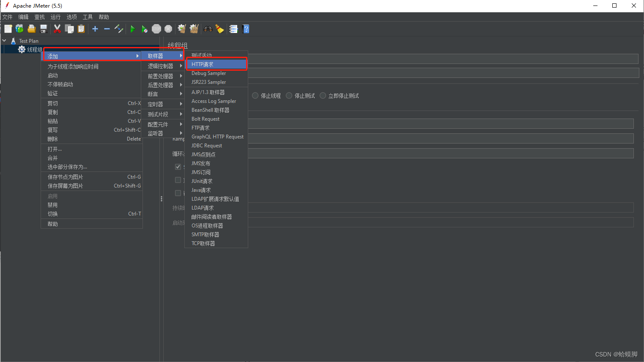Image resolution: width=644 pixels, height=362 pixels.
Task: Click the Reset Search yellow broom icon
Action: [x=219, y=29]
